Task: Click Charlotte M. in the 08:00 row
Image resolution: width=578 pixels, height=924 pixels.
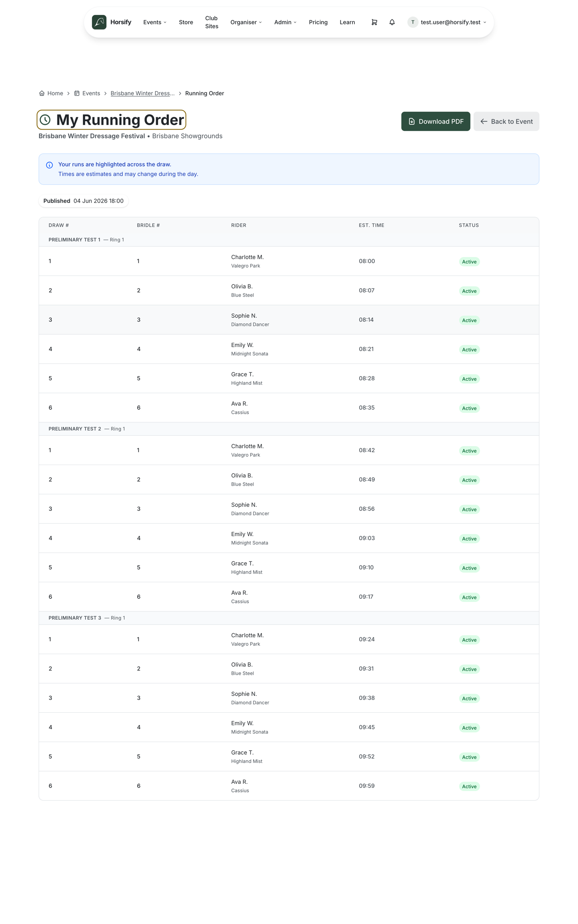Action: (247, 257)
